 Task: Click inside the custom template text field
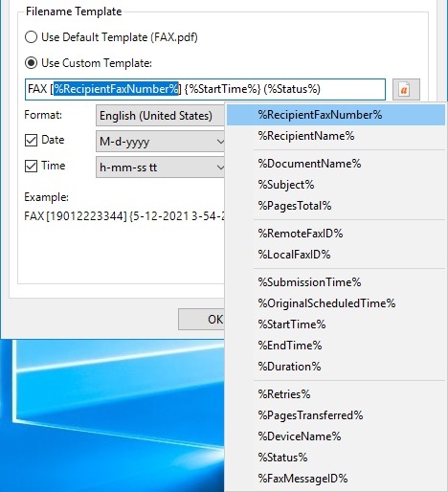[205, 89]
